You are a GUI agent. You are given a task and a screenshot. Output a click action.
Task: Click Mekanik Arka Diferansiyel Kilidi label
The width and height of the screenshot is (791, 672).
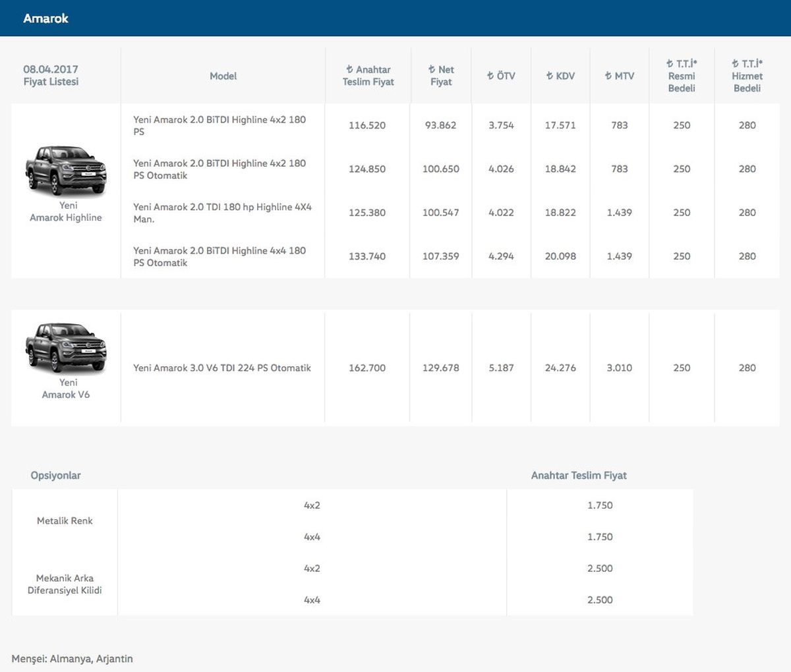point(65,584)
